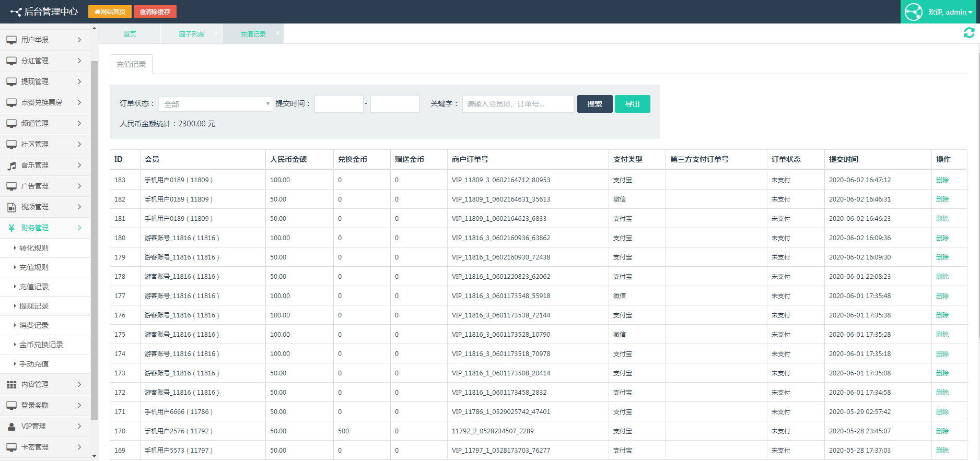Delete record ID 169
The width and height of the screenshot is (980, 461).
(x=942, y=451)
